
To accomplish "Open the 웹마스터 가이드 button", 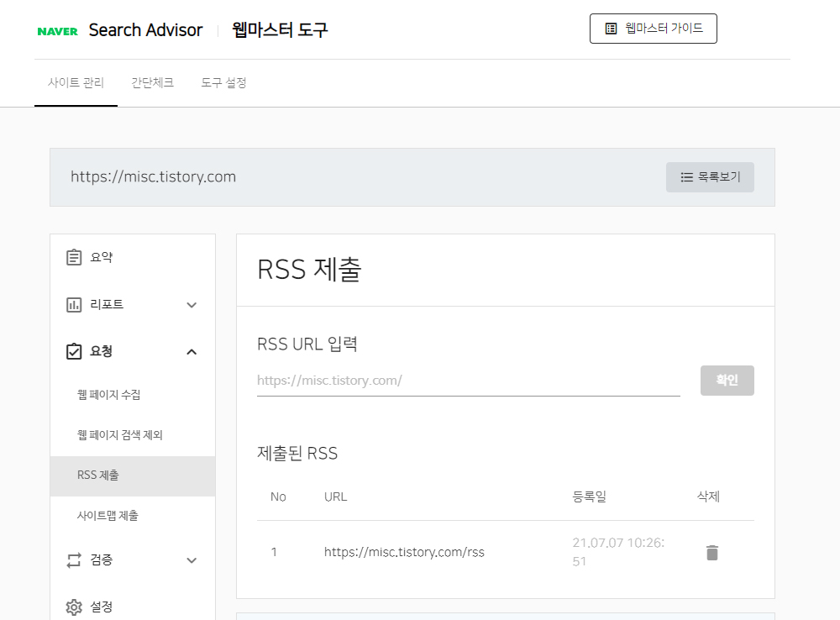I will (653, 29).
